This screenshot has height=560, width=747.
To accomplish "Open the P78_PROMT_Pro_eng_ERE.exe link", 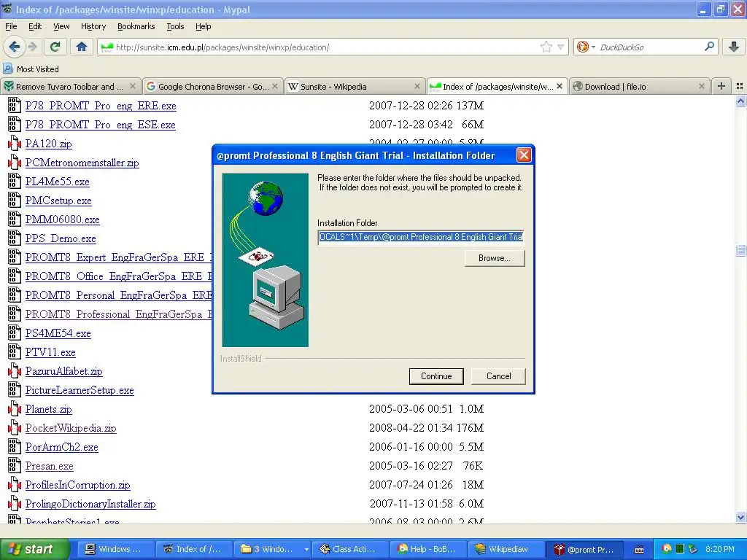I will pyautogui.click(x=101, y=106).
